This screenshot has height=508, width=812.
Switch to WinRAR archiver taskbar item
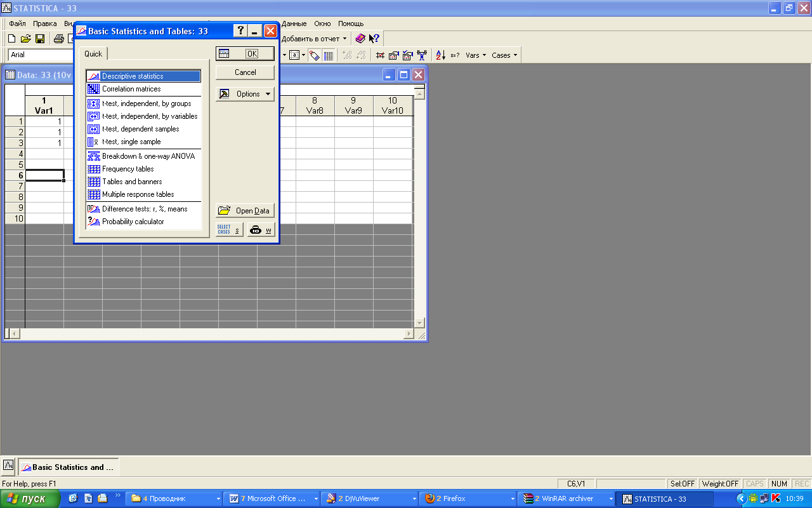click(567, 499)
